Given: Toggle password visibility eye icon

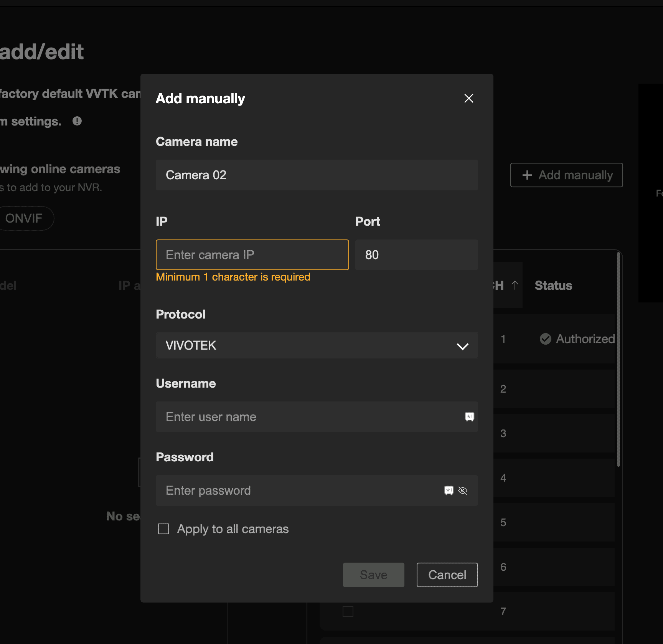Looking at the screenshot, I should (463, 490).
